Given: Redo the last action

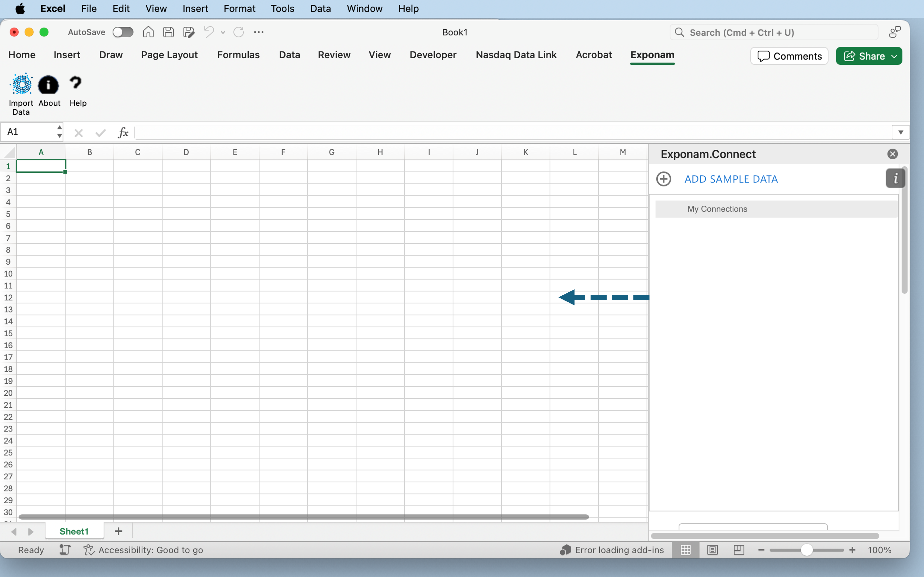Looking at the screenshot, I should tap(239, 32).
